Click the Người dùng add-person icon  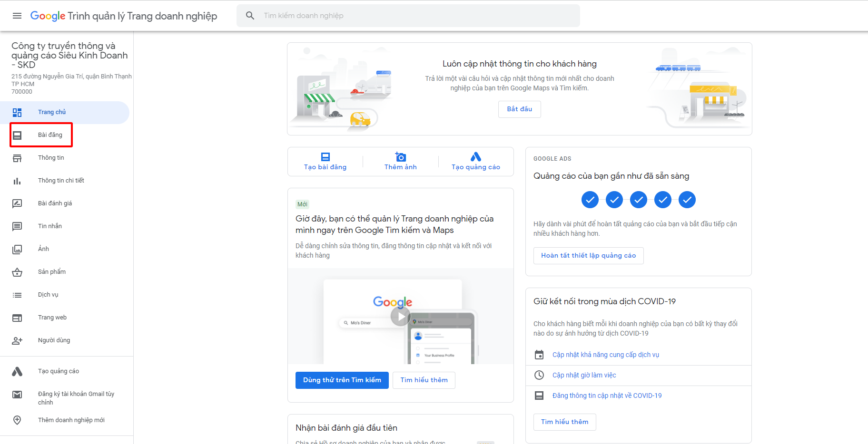point(17,340)
